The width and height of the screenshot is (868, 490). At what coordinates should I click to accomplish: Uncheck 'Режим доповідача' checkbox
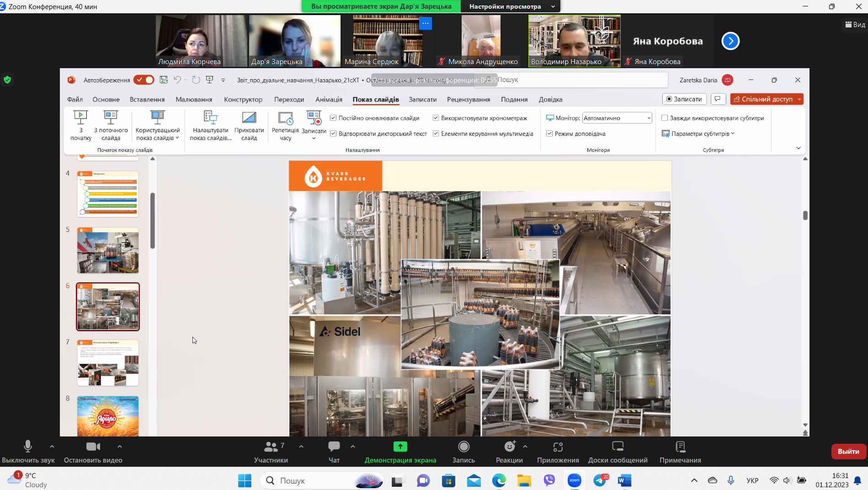(x=549, y=134)
